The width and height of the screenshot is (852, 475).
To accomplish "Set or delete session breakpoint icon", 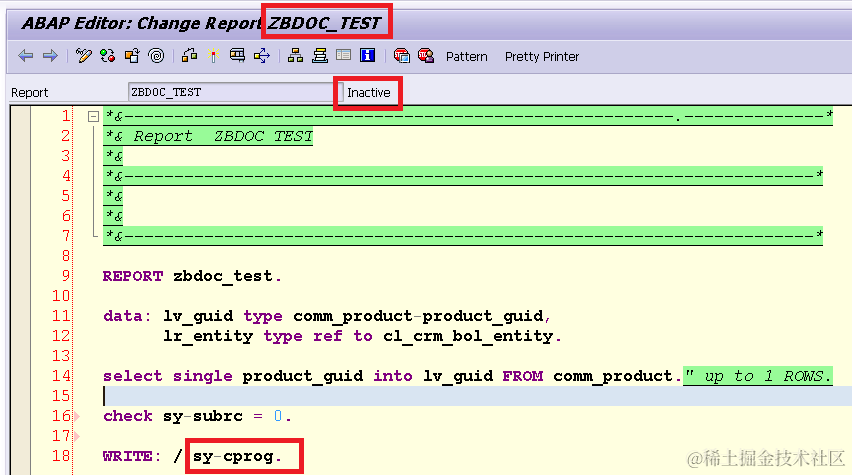I will (x=402, y=55).
